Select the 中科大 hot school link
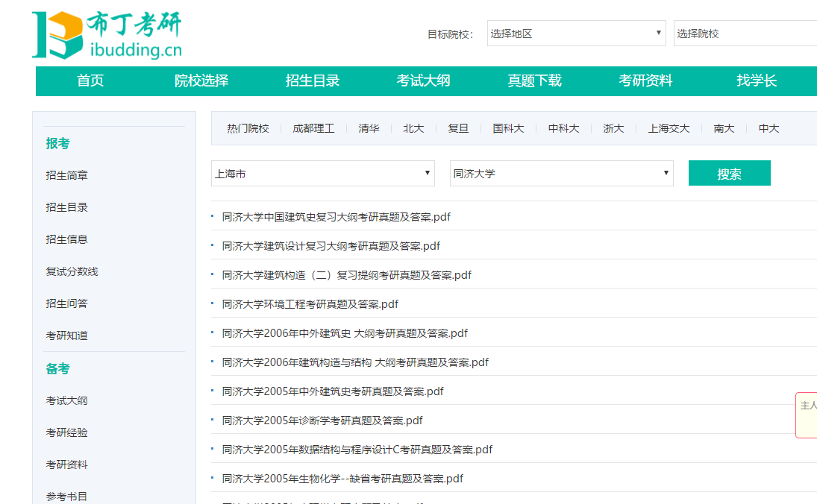817x504 pixels. [x=563, y=128]
